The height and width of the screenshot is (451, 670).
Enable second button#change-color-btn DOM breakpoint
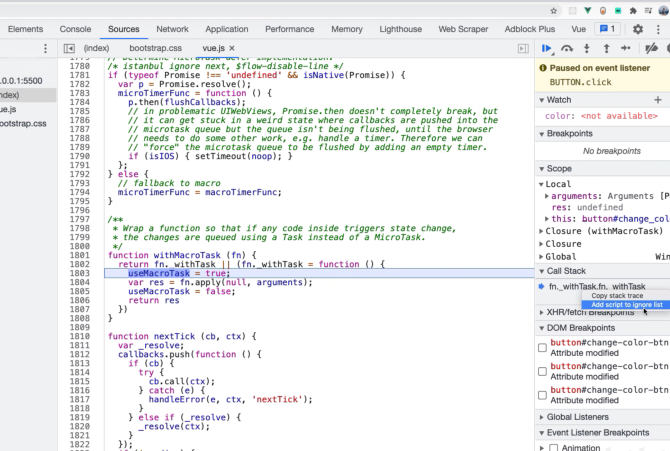point(542,371)
